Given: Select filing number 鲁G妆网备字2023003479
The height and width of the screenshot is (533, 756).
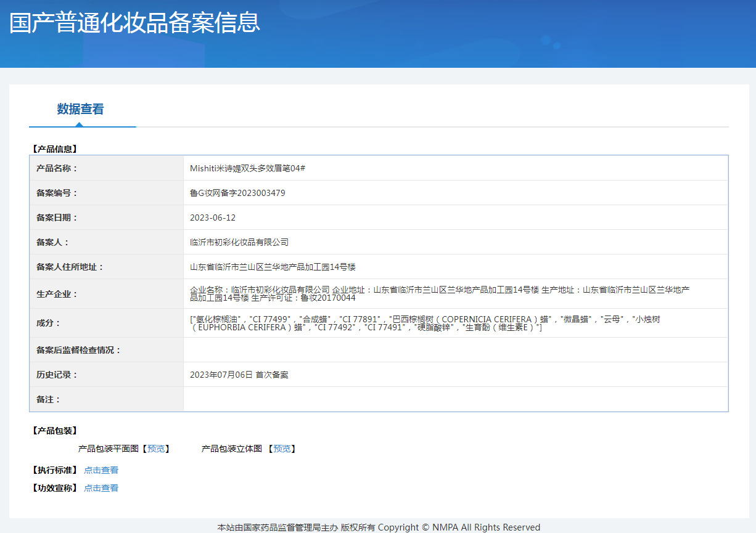Looking at the screenshot, I should [x=237, y=193].
